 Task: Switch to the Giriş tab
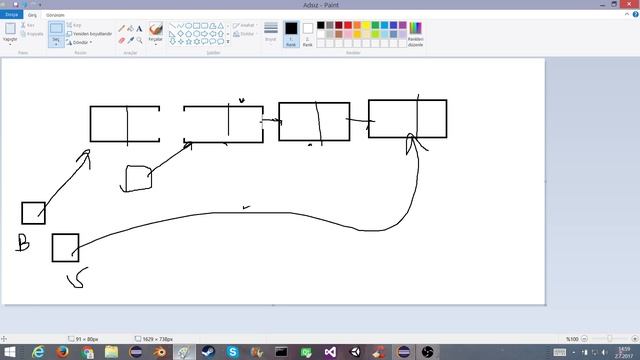pyautogui.click(x=32, y=15)
